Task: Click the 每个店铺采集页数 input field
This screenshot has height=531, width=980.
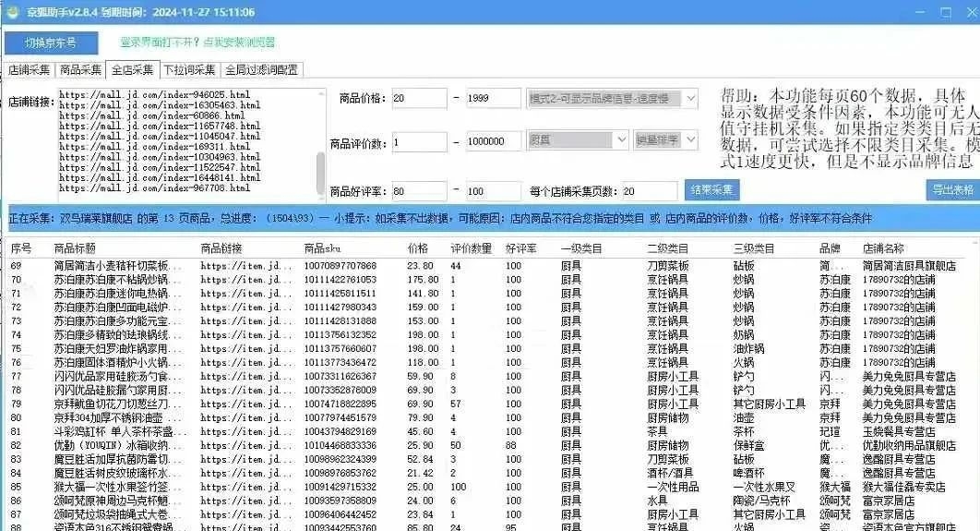Action: click(649, 191)
